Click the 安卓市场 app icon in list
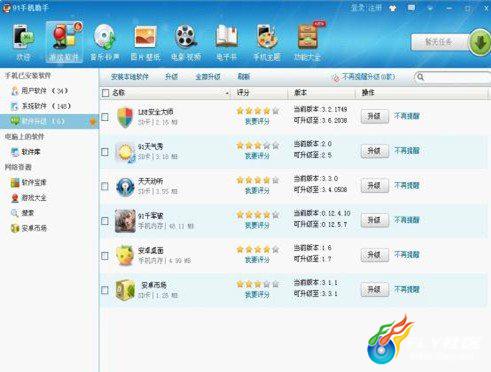491x372 pixels. click(x=125, y=290)
